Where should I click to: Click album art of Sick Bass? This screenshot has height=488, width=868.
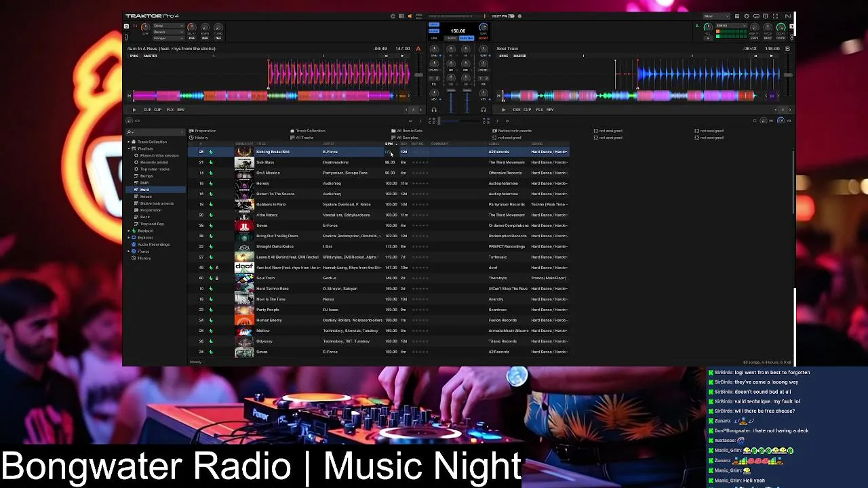244,163
